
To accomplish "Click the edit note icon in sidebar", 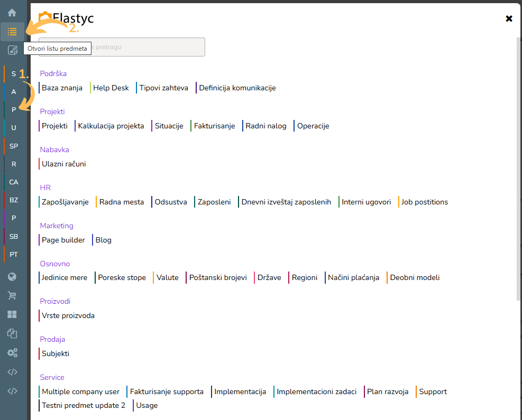I will (12, 50).
